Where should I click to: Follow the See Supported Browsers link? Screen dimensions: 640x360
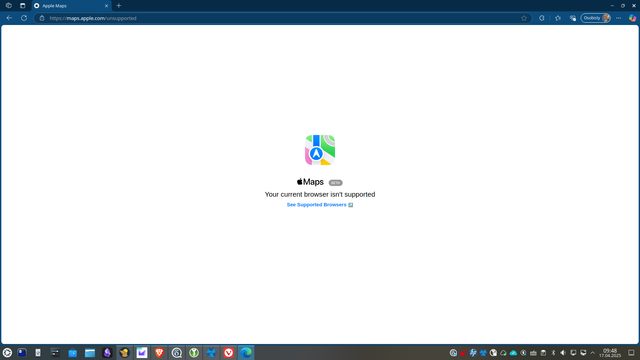tap(320, 204)
